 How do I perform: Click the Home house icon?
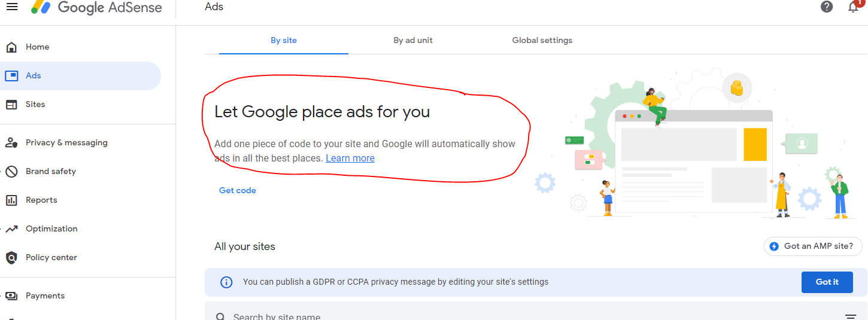click(x=11, y=47)
